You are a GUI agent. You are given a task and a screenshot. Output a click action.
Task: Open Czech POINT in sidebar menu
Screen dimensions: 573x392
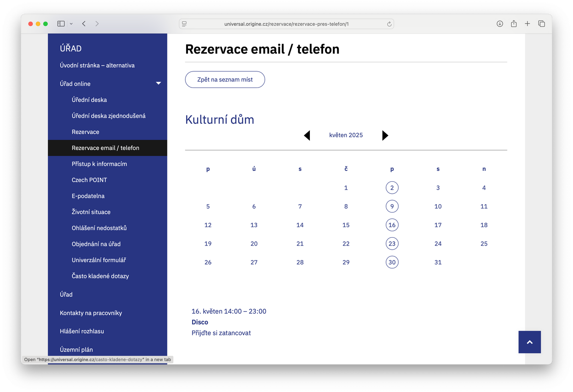[x=89, y=180]
